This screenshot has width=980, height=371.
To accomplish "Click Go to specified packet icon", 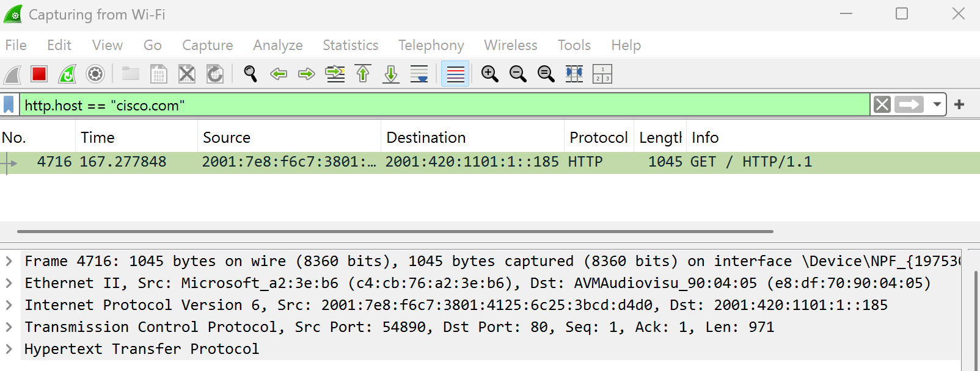I will pyautogui.click(x=335, y=74).
